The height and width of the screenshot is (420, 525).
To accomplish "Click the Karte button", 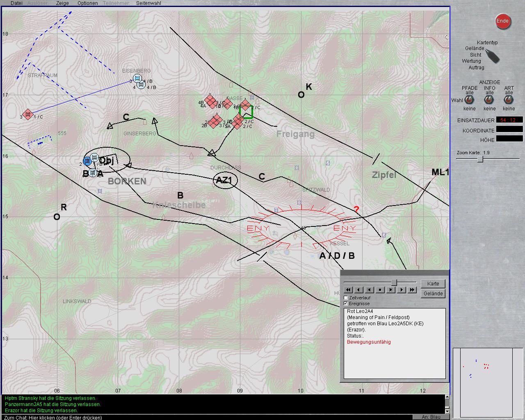I will point(433,284).
